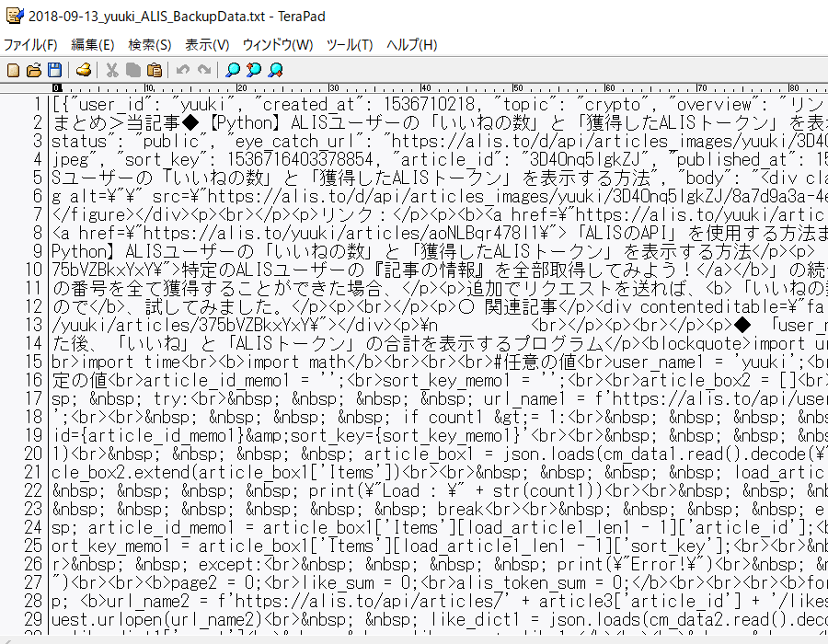Click the Paste clipboard icon
The height and width of the screenshot is (644, 828).
coord(155,70)
